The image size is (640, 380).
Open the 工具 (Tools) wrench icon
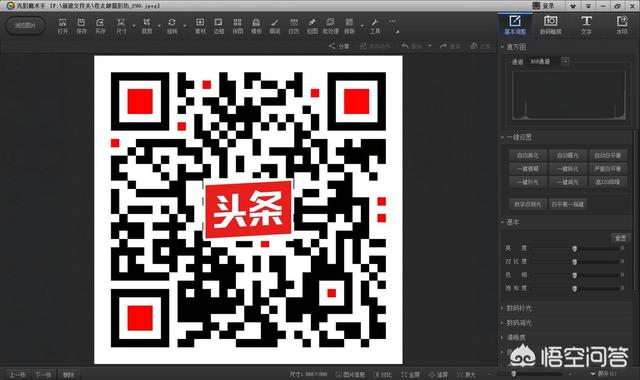point(375,26)
